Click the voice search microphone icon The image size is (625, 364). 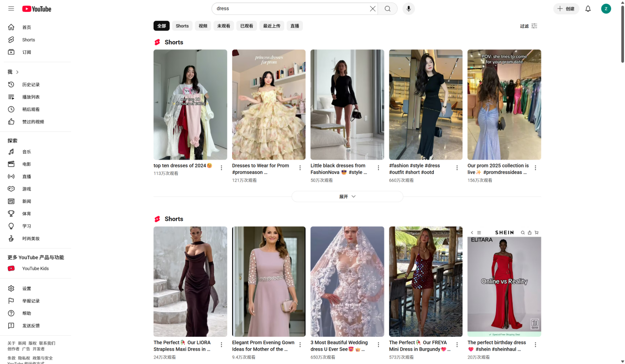click(x=408, y=9)
